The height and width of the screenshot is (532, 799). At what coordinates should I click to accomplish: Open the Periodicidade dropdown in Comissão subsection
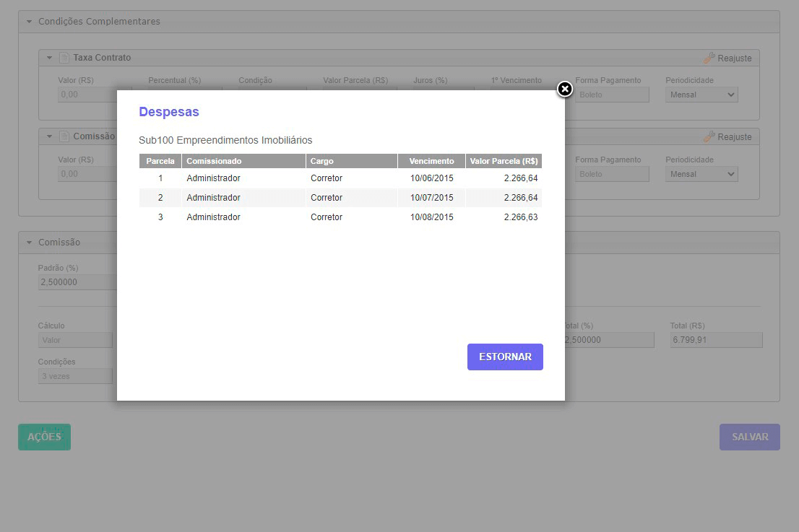click(701, 174)
